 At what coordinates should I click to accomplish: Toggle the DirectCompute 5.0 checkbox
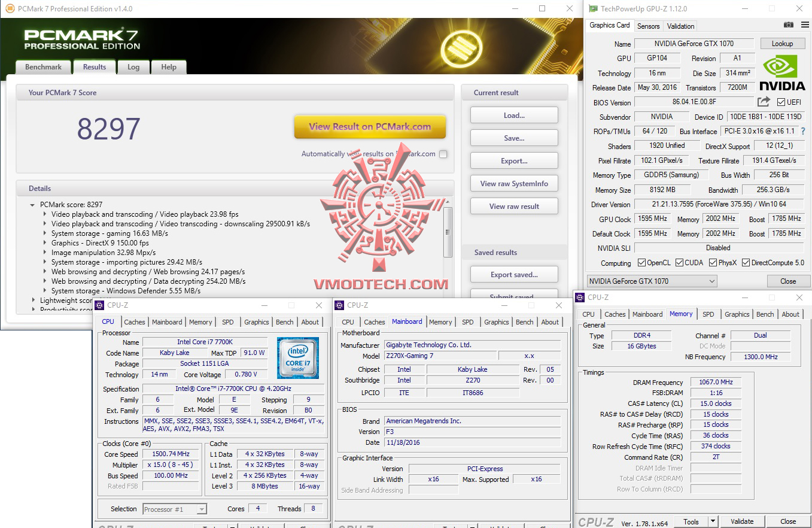[746, 263]
